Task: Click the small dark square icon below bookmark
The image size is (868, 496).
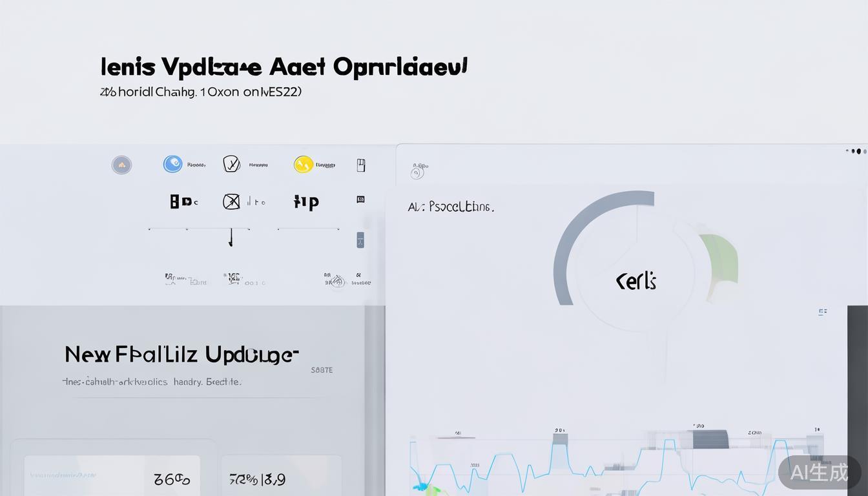Action: click(x=360, y=200)
